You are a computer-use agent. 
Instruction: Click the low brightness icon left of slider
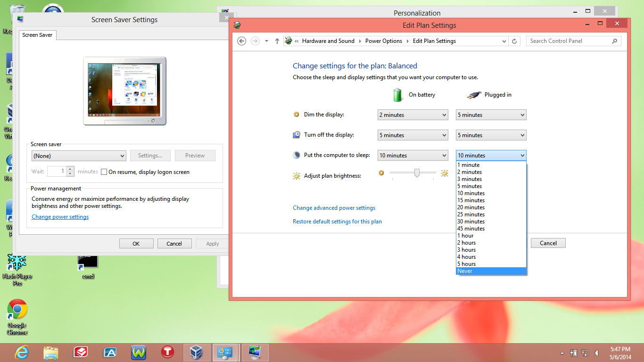click(x=381, y=173)
